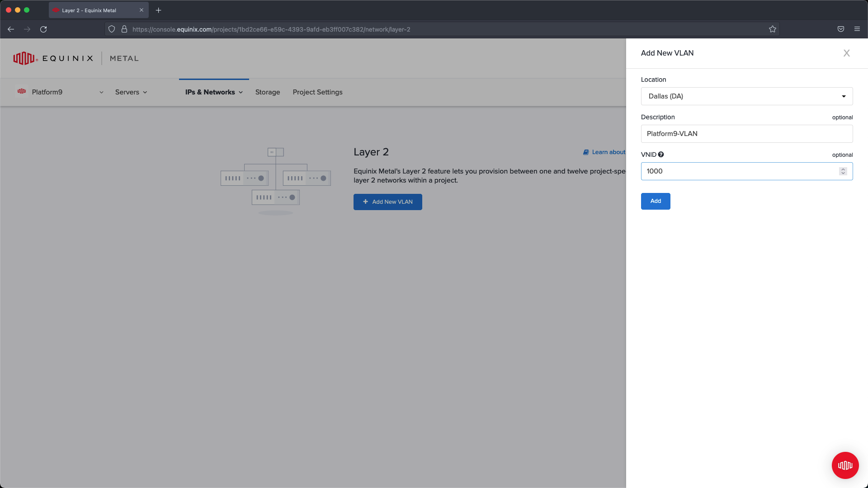Image resolution: width=868 pixels, height=488 pixels.
Task: Click the VNID number stepper arrows
Action: pyautogui.click(x=843, y=171)
